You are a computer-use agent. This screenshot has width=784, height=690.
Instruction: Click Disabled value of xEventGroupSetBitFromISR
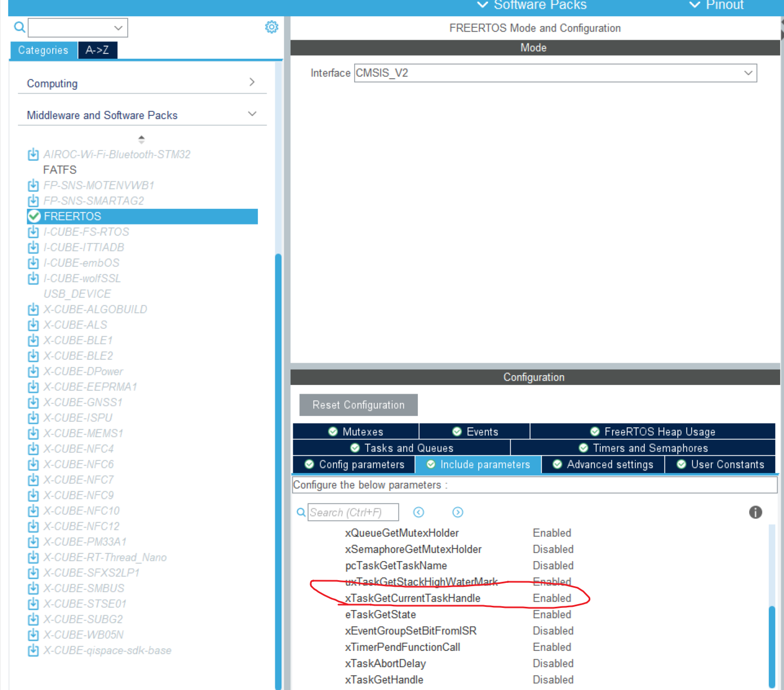click(x=553, y=631)
